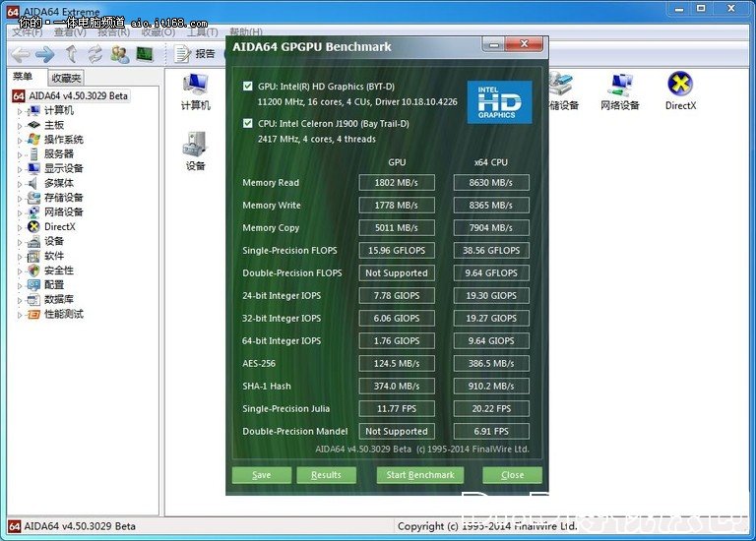756x541 pixels.
Task: Click the GPU Memory Read 1802 MB/s value
Action: coord(397,183)
